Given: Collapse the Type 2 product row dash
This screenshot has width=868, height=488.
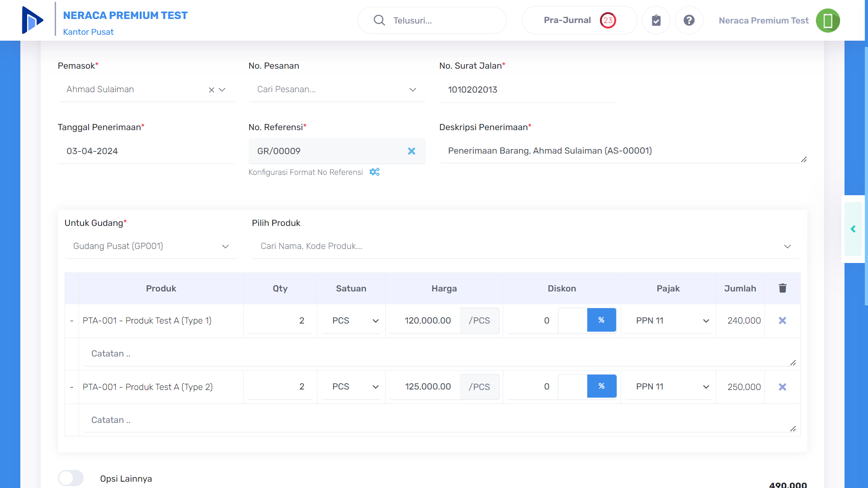Looking at the screenshot, I should 72,387.
